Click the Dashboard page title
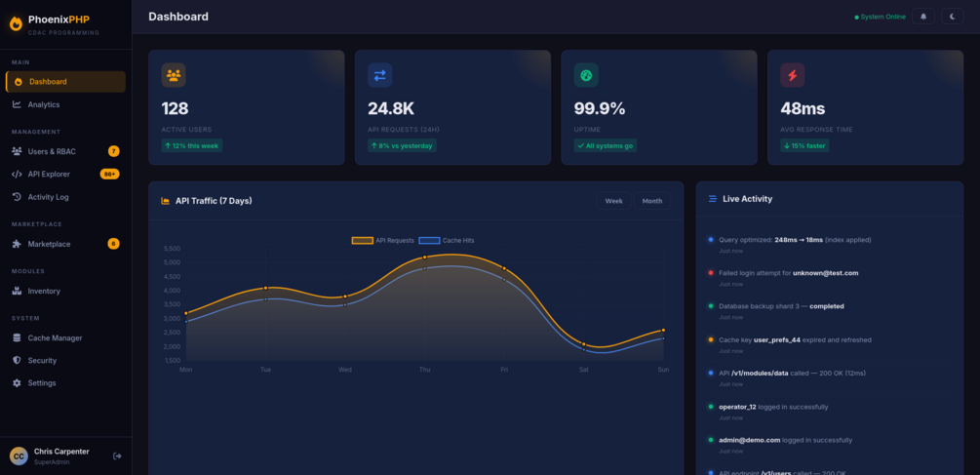Image resolution: width=980 pixels, height=475 pixels. pyautogui.click(x=178, y=17)
